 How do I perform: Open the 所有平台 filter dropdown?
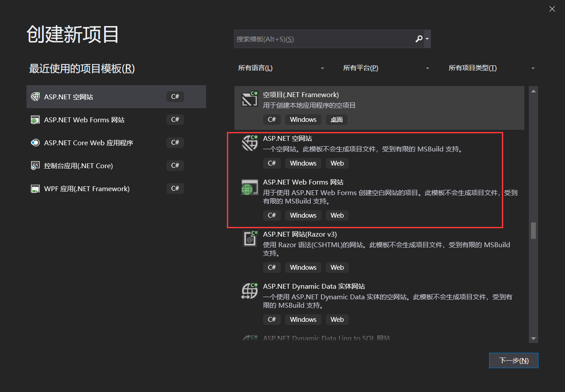[x=386, y=68]
